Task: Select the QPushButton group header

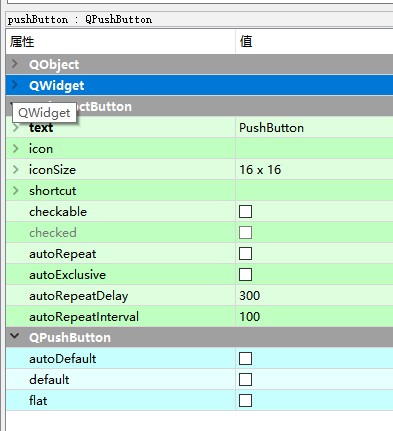Action: coord(199,337)
